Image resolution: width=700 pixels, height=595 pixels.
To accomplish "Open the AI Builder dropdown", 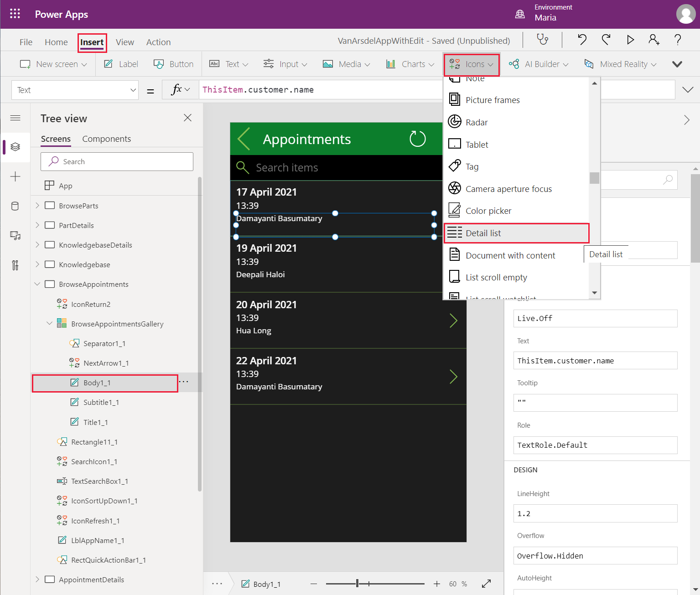I will click(x=539, y=64).
